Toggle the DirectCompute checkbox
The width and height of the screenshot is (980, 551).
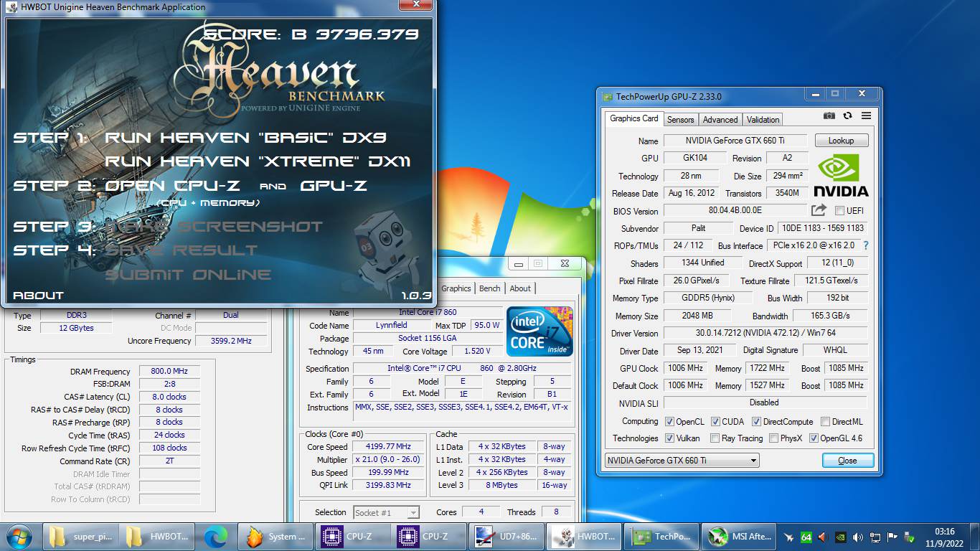click(756, 422)
